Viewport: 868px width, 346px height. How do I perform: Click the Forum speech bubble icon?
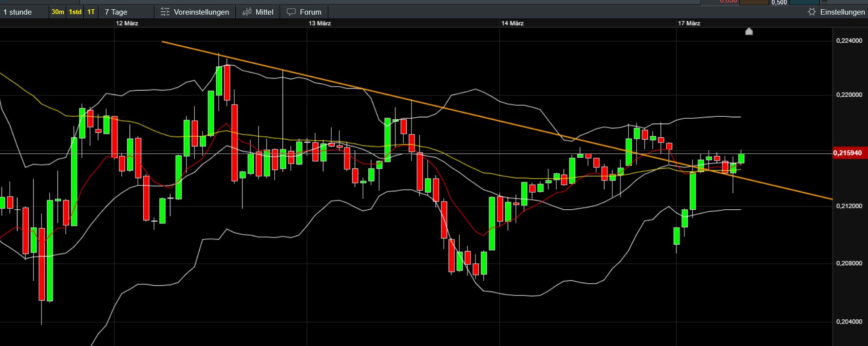pyautogui.click(x=291, y=12)
